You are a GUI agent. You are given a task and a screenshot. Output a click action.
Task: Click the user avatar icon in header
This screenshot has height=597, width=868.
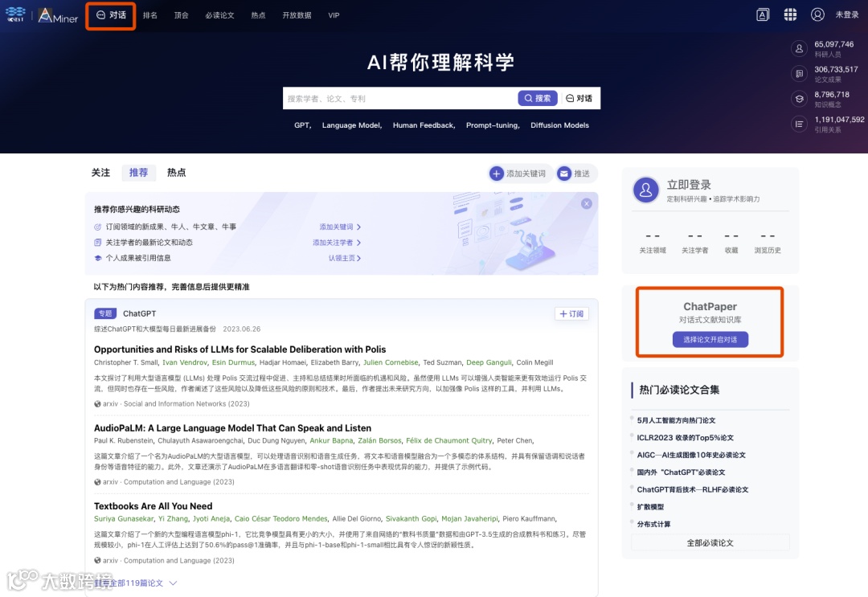tap(817, 15)
